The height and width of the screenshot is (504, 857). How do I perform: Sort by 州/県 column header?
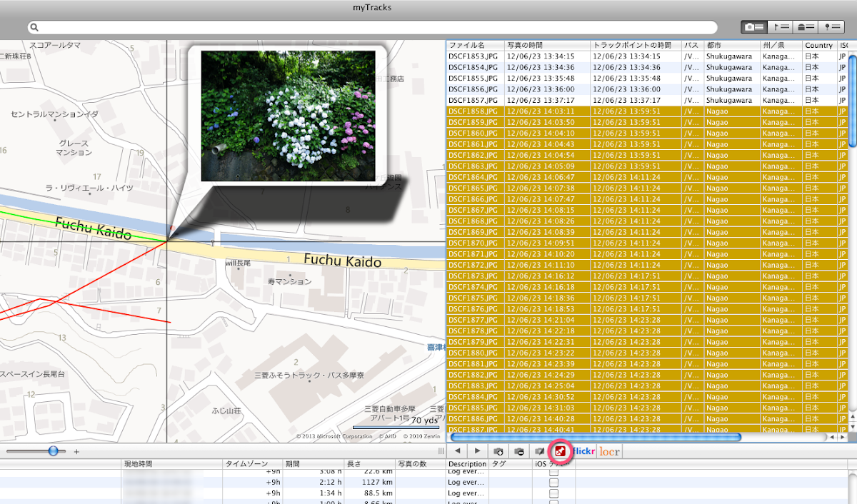coord(781,45)
